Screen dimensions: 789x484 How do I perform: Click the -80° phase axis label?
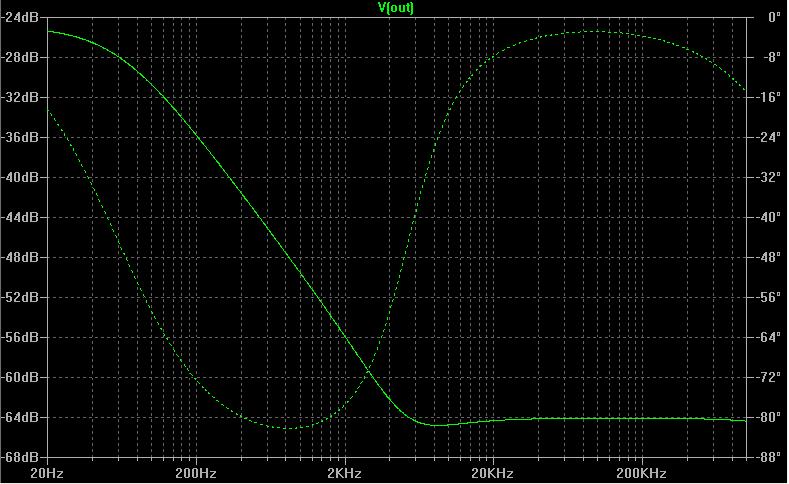pos(767,417)
